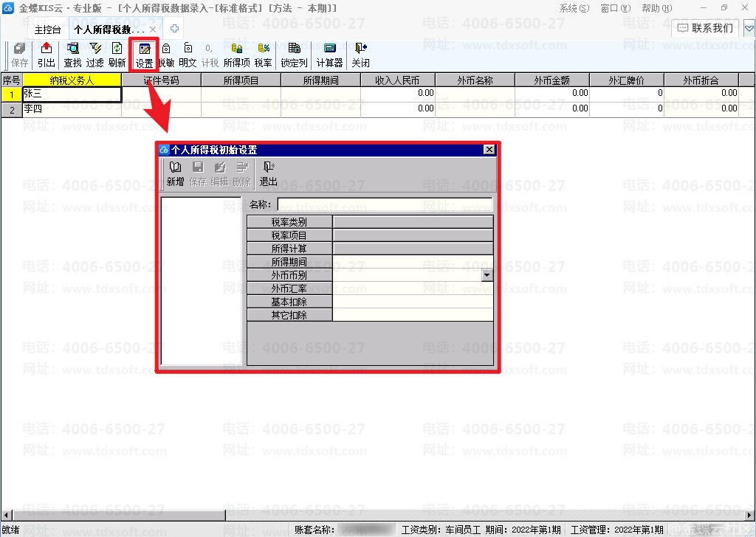The width and height of the screenshot is (756, 537).
Task: Open the 窗口(W) menu
Action: (616, 8)
